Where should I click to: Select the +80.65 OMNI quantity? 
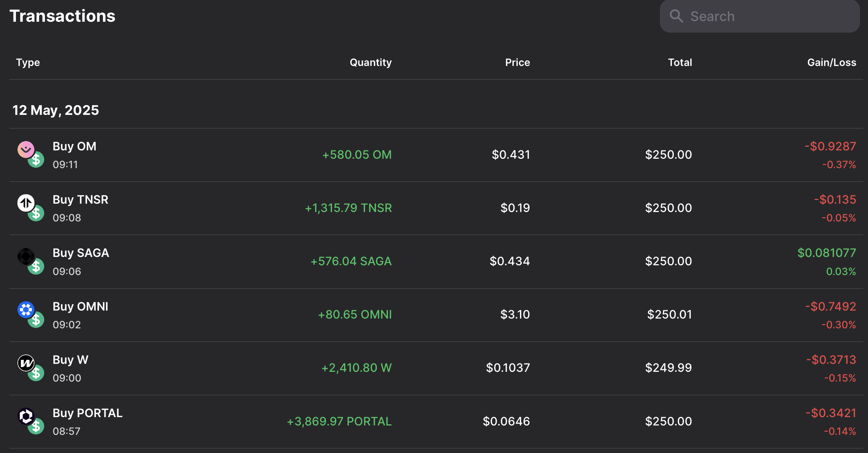click(355, 315)
